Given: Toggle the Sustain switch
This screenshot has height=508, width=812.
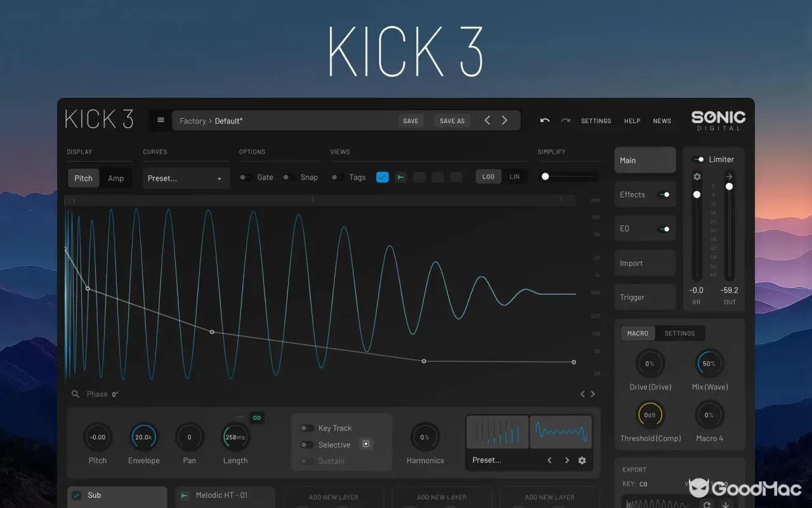Looking at the screenshot, I should coord(307,461).
